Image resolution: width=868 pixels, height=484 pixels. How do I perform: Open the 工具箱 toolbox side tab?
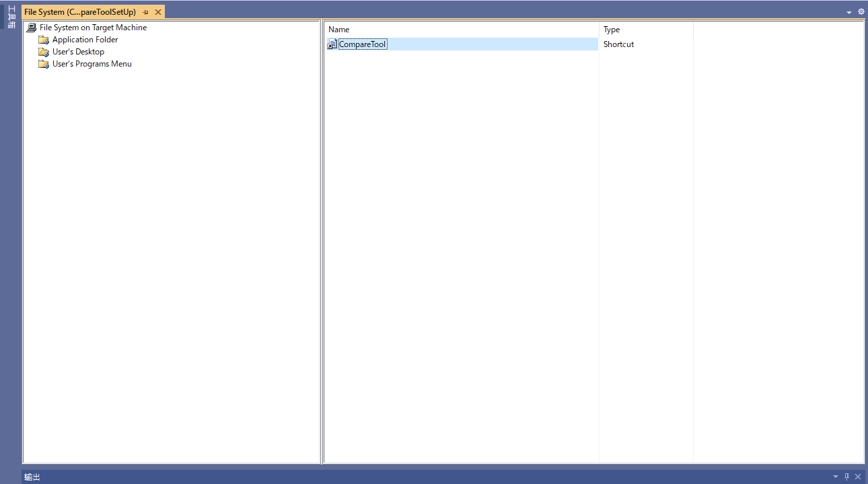click(x=11, y=17)
